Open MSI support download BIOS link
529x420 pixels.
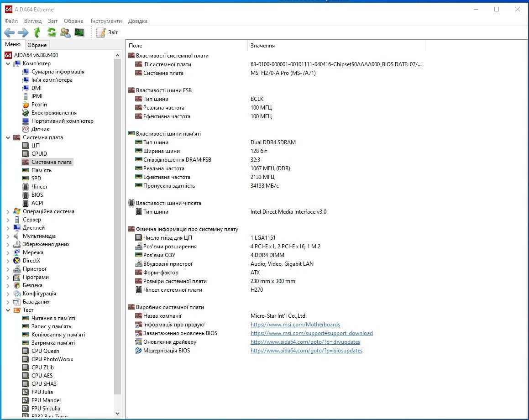pyautogui.click(x=311, y=333)
